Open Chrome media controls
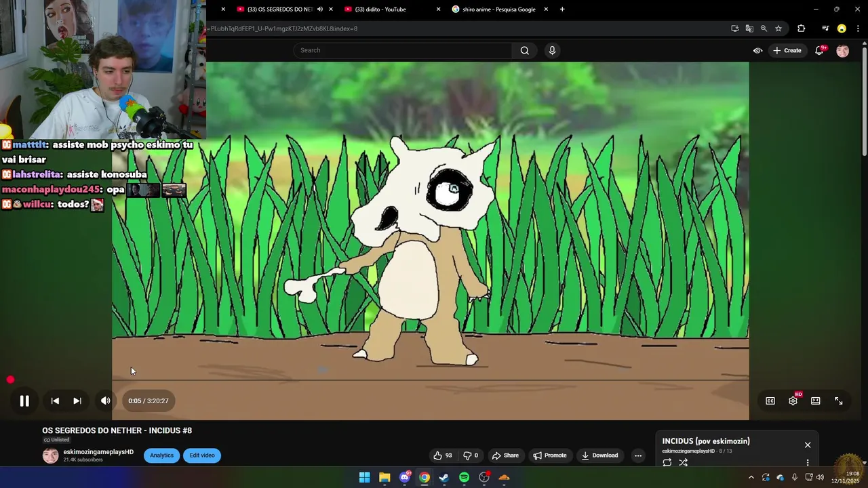 tap(825, 28)
